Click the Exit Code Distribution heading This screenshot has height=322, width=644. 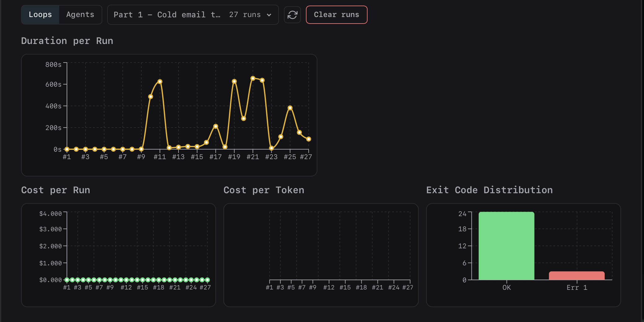coord(489,190)
